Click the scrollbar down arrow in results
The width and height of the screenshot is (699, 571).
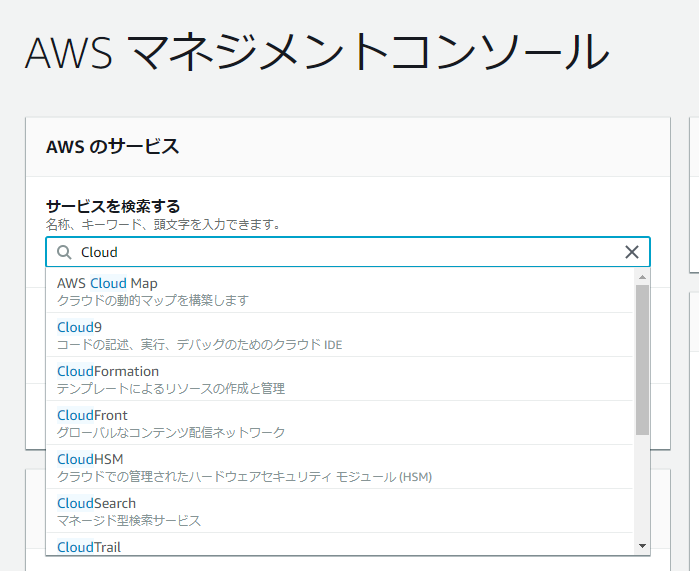(642, 546)
